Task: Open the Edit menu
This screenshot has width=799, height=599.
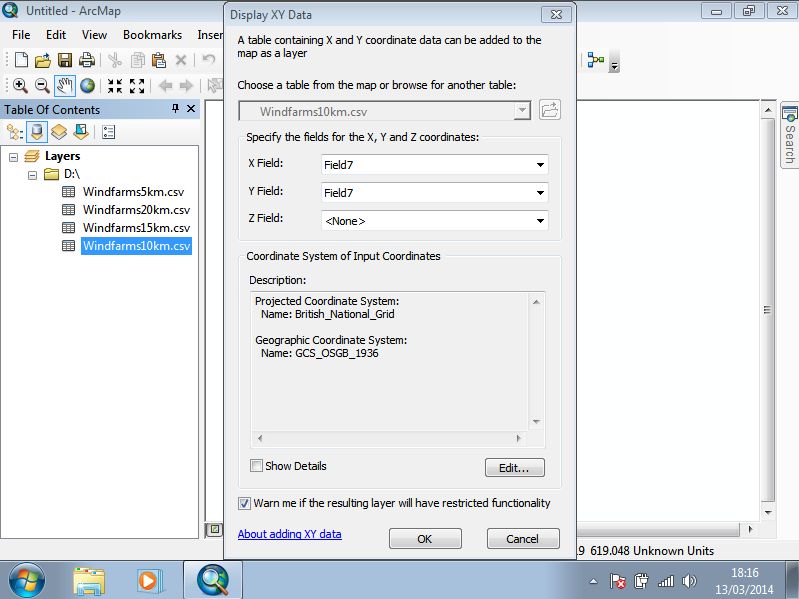Action: click(56, 35)
